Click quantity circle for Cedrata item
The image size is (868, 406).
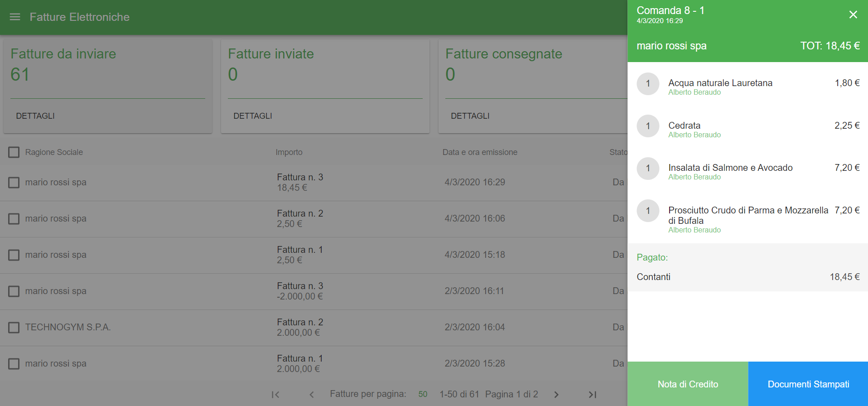[648, 126]
